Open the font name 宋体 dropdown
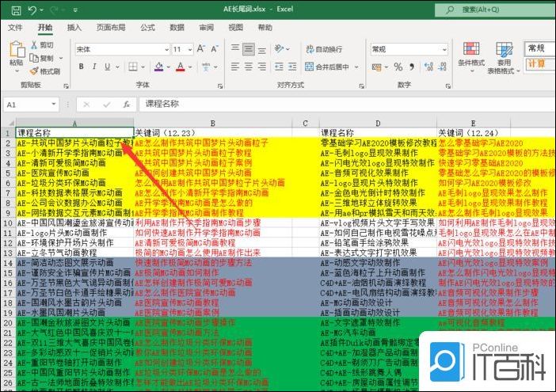This screenshot has width=556, height=392. [x=166, y=50]
